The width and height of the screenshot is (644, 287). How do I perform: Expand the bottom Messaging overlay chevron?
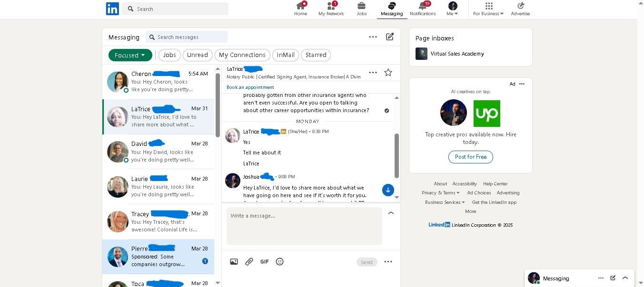click(x=625, y=278)
